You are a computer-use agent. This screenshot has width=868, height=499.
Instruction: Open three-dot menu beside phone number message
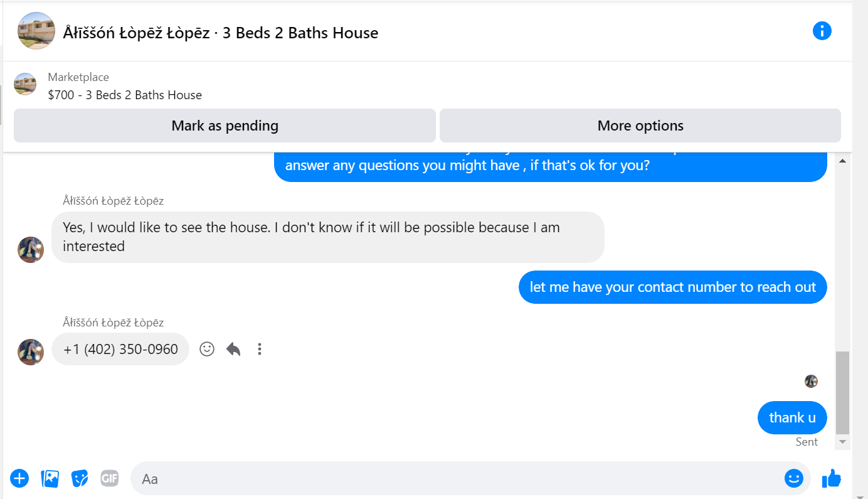tap(260, 349)
